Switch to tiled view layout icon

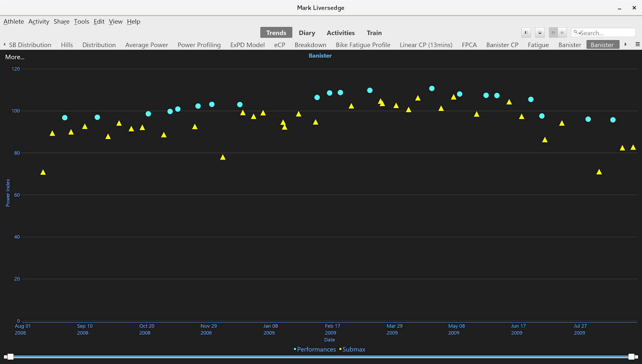562,33
